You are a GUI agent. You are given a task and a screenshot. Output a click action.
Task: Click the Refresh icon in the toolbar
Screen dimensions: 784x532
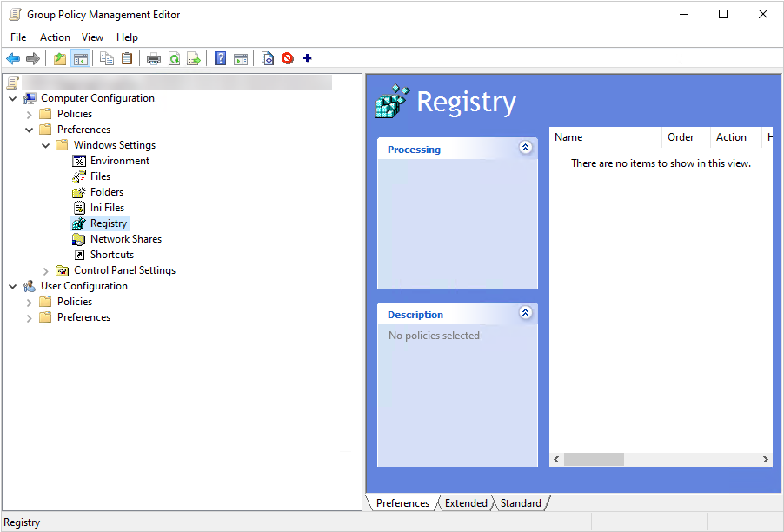click(x=174, y=58)
